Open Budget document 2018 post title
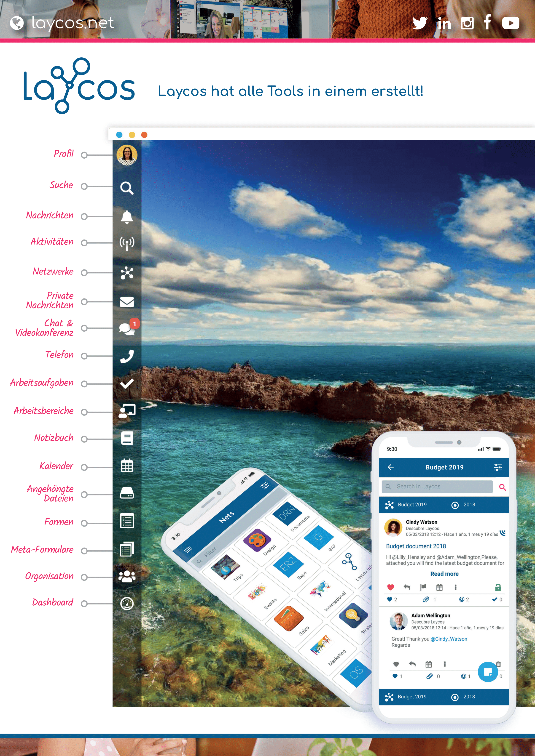535x756 pixels. click(x=416, y=546)
